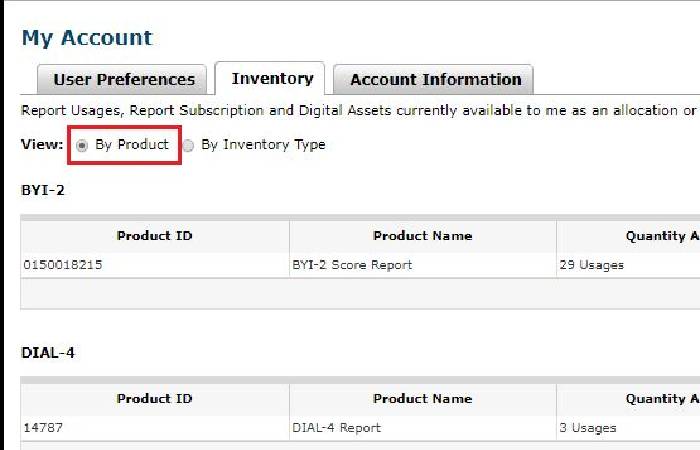Screen dimensions: 700x450
Task: Click the BYI-2 section heading
Action: click(x=42, y=189)
